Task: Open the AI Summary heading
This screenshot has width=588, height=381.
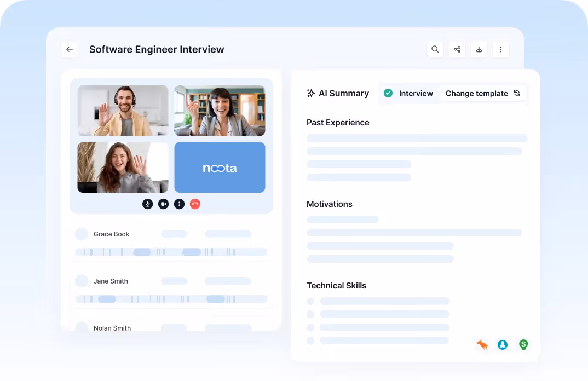Action: pyautogui.click(x=343, y=94)
